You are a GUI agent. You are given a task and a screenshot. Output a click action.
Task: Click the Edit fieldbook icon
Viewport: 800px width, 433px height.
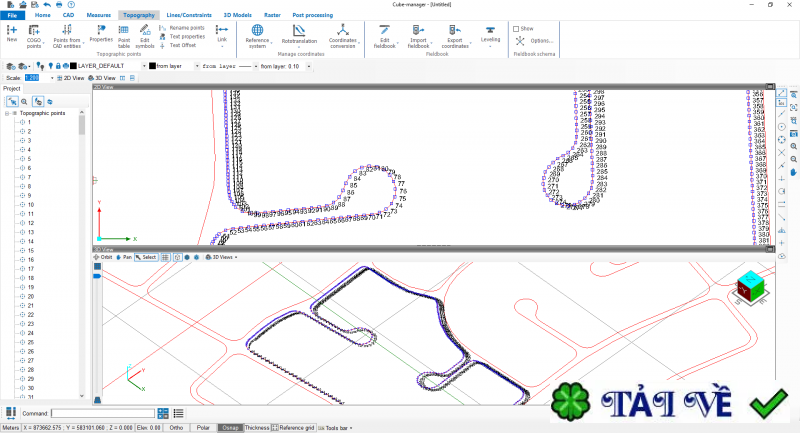(x=384, y=34)
